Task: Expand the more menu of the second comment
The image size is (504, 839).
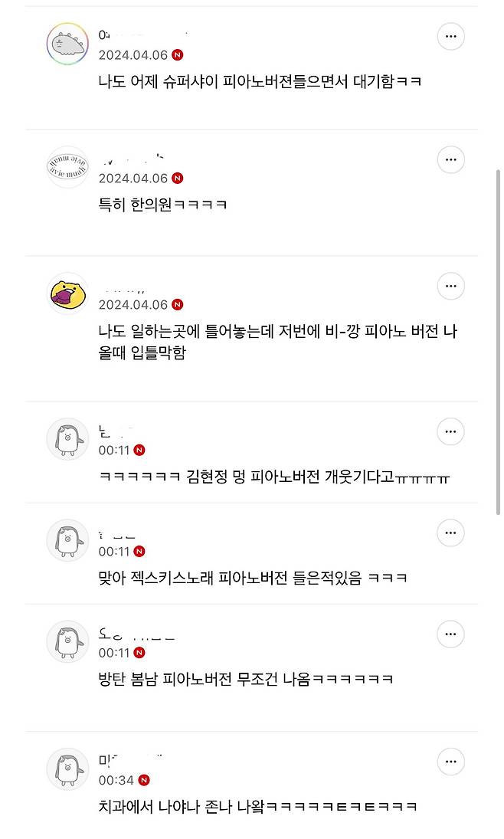Action: (450, 159)
